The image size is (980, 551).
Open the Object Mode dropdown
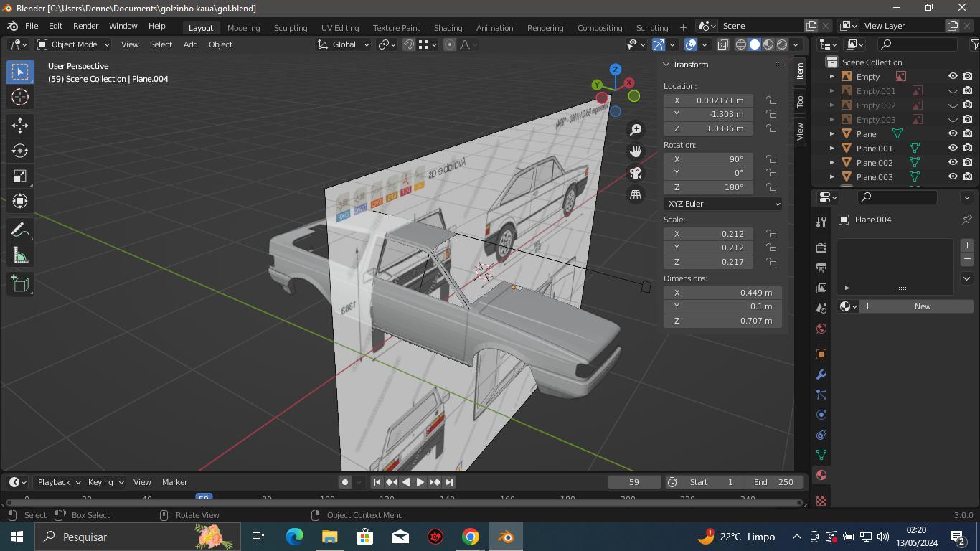[x=74, y=44]
